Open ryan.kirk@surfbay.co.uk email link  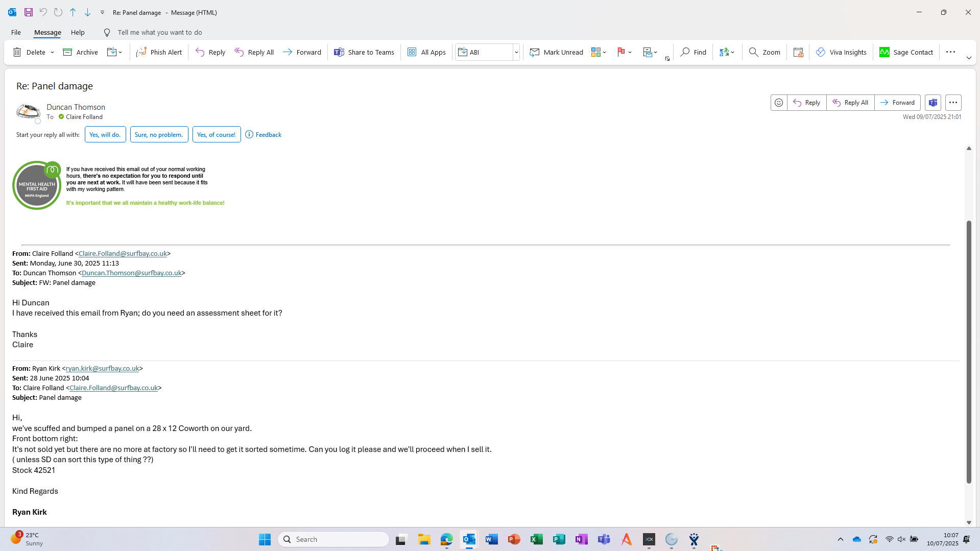(102, 368)
